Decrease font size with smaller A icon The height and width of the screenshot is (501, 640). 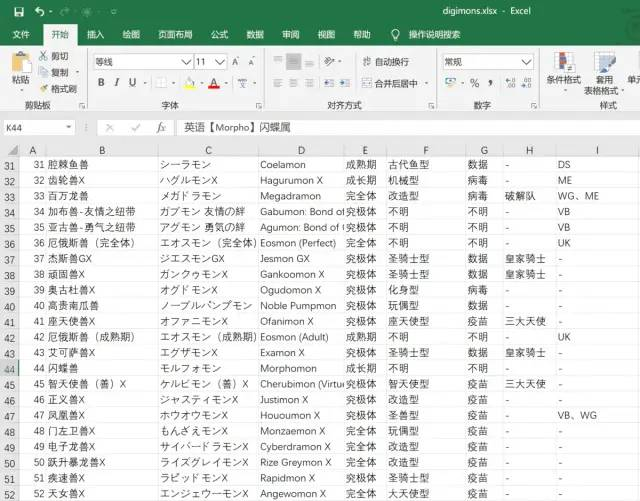pos(251,62)
